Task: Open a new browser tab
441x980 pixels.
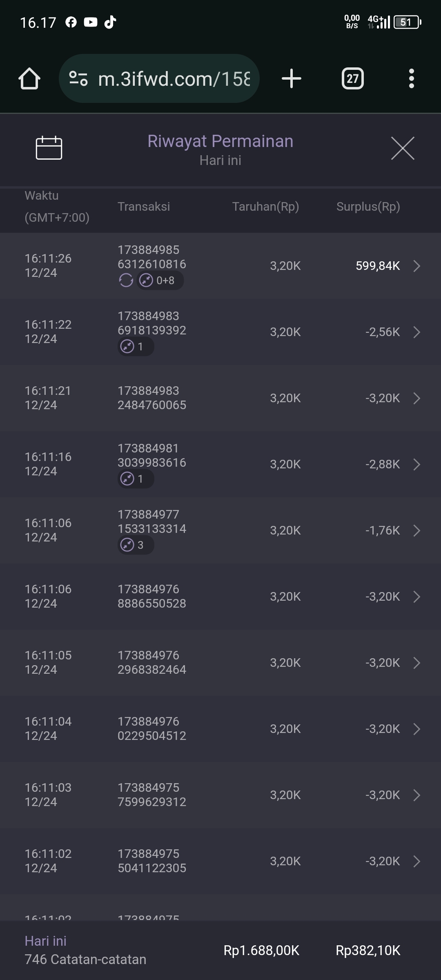Action: click(292, 78)
